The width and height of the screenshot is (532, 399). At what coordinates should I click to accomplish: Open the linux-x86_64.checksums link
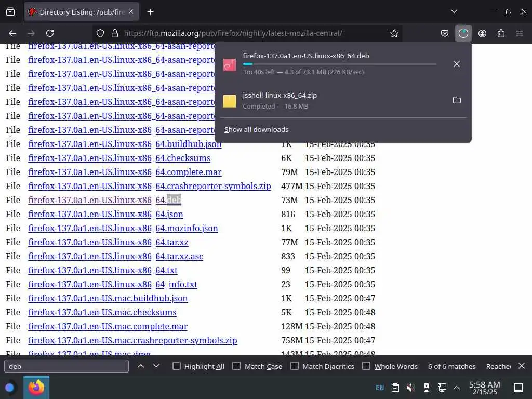[119, 158]
